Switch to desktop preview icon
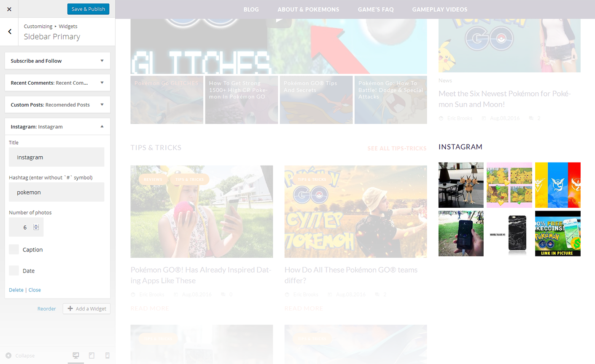Image resolution: width=595 pixels, height=364 pixels. point(76,356)
